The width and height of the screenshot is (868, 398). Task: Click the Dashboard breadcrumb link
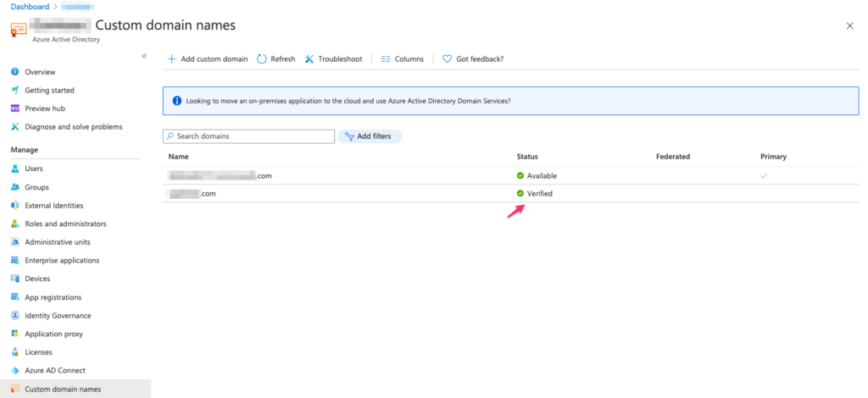pos(30,7)
